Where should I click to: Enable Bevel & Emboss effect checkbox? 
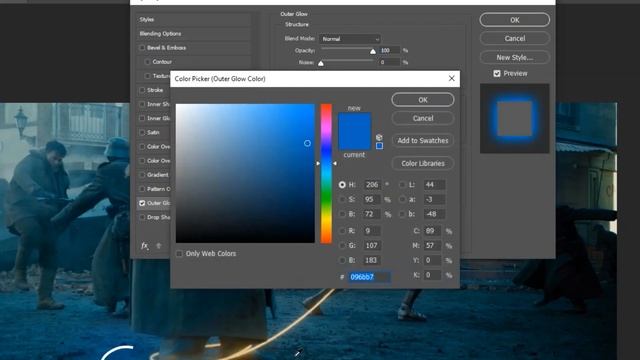coord(142,48)
